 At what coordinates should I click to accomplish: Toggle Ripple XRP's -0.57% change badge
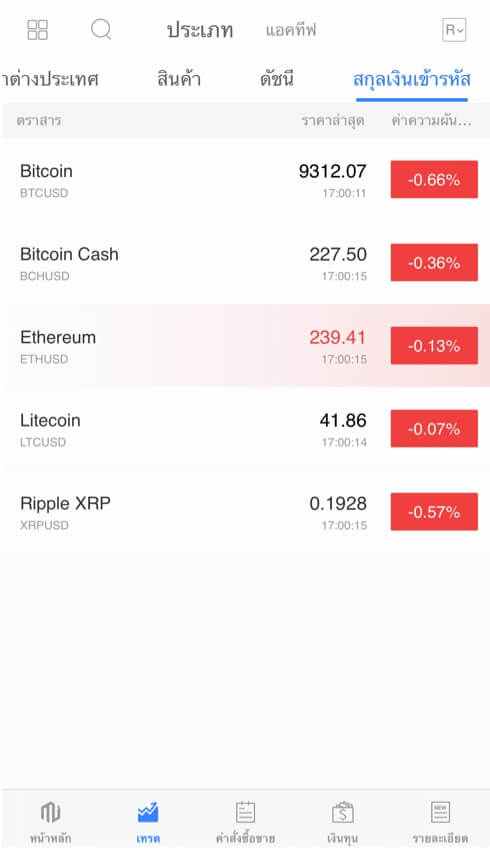click(x=434, y=512)
